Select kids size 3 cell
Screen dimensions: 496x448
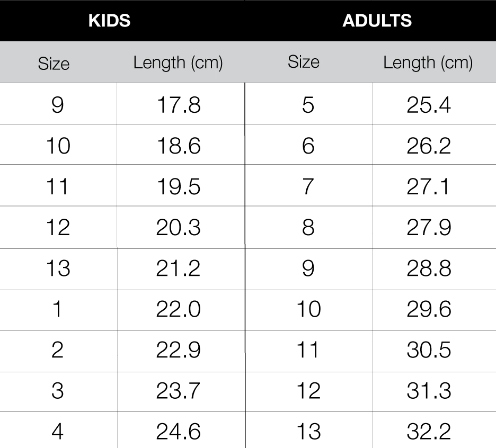(58, 392)
